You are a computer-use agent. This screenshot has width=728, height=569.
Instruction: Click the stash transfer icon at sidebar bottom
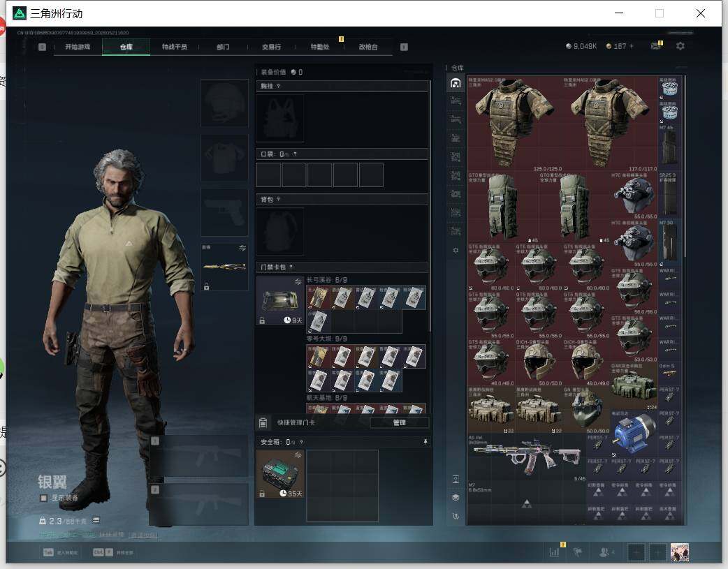click(456, 516)
